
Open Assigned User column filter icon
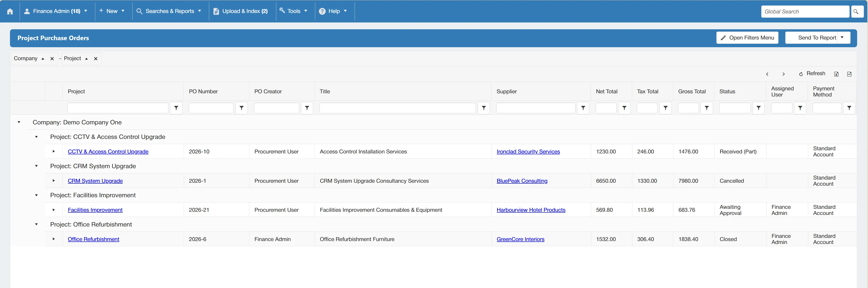800,108
